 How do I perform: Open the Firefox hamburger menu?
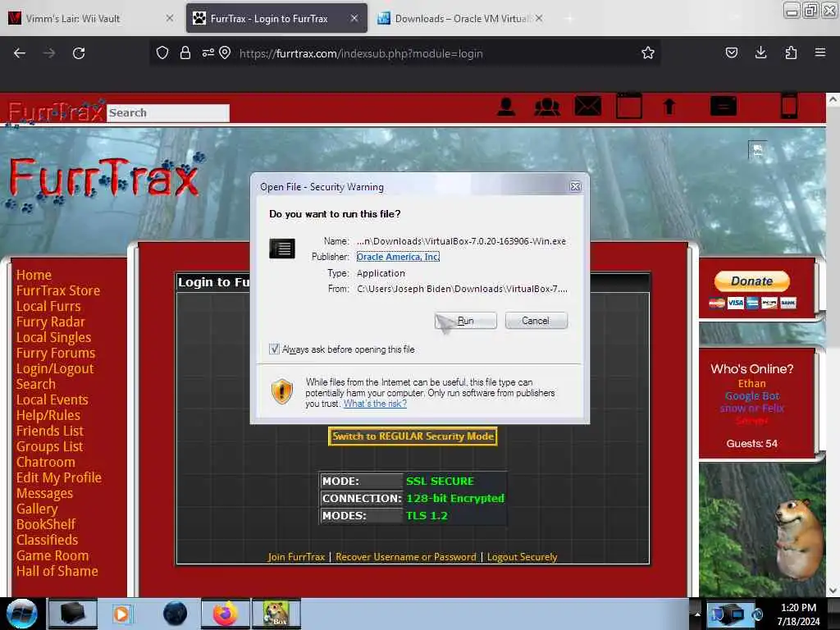pyautogui.click(x=820, y=52)
